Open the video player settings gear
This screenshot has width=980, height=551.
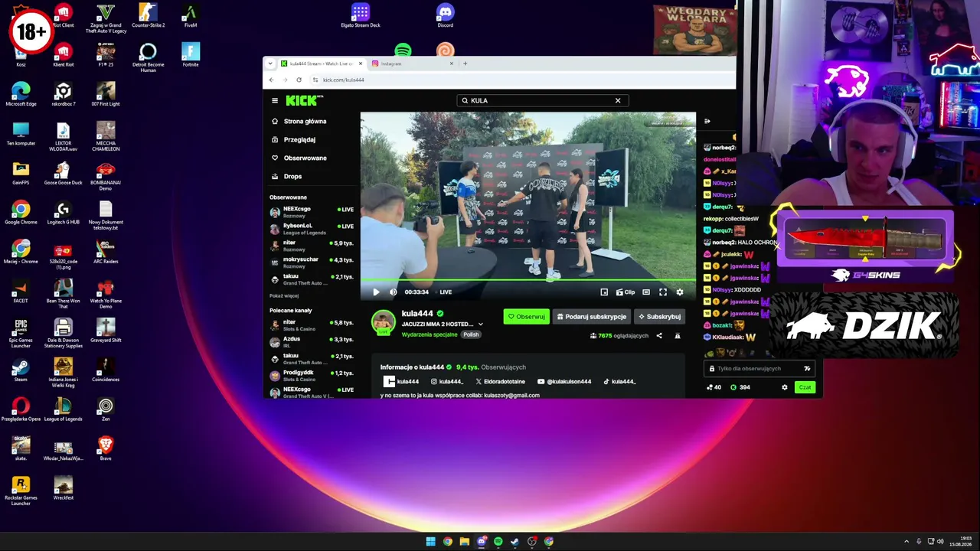point(679,292)
